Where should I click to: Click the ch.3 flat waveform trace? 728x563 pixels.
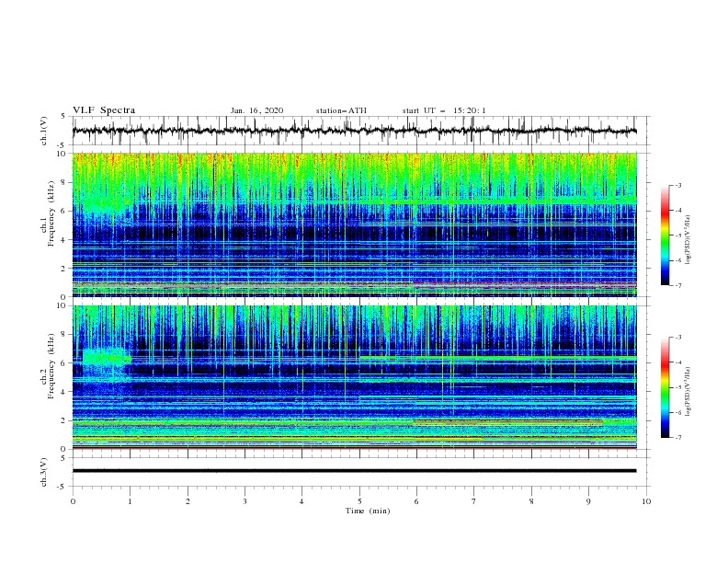point(354,471)
